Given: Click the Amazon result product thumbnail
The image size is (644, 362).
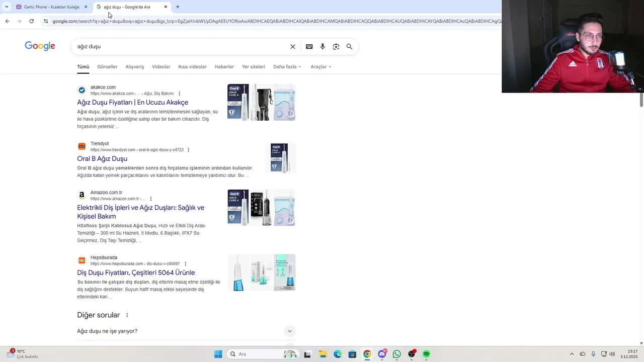Looking at the screenshot, I should tap(261, 208).
